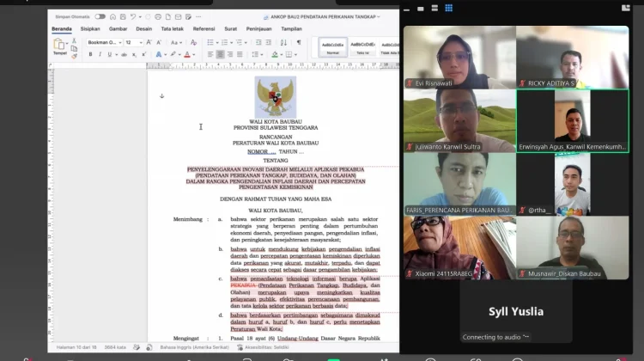The width and height of the screenshot is (644, 361).
Task: Toggle Underline formatting button
Action: tap(110, 54)
